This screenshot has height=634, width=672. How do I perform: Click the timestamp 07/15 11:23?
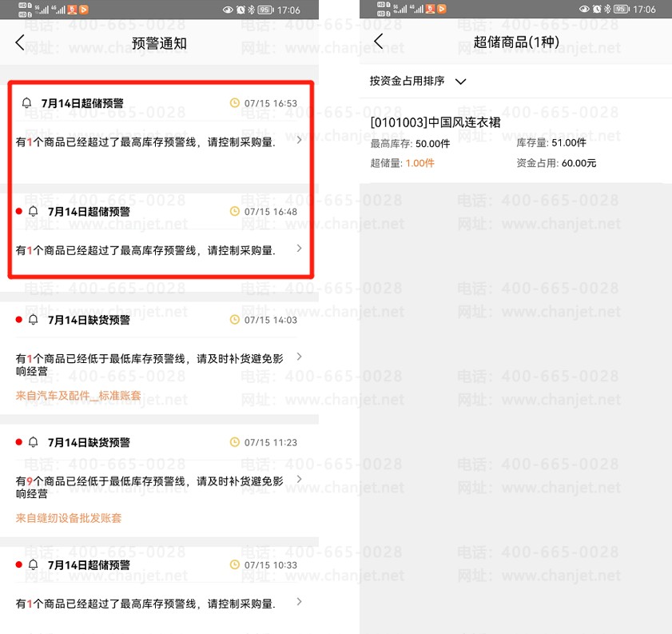tap(270, 443)
